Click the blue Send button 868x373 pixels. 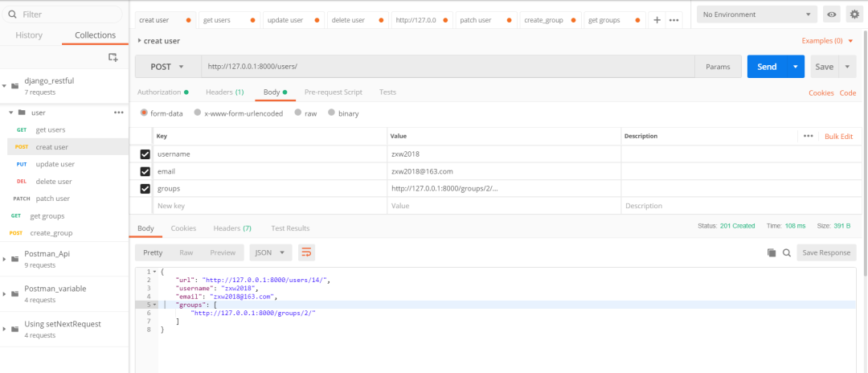click(x=767, y=67)
